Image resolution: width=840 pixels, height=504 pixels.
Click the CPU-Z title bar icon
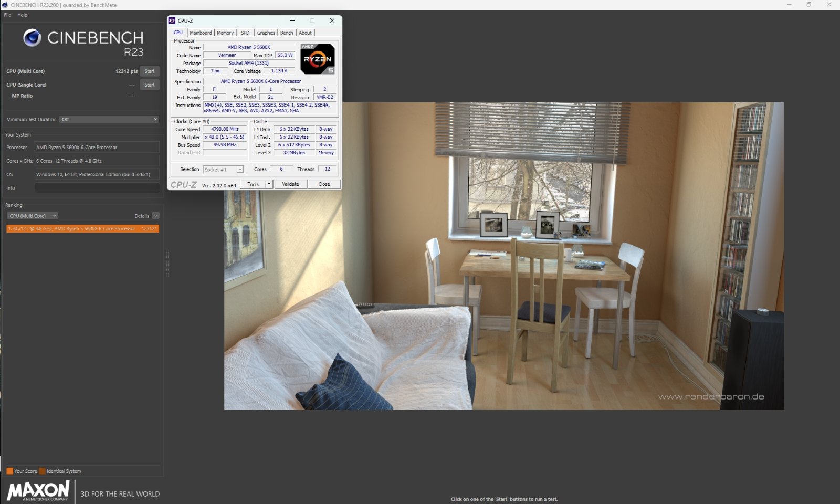coord(172,20)
